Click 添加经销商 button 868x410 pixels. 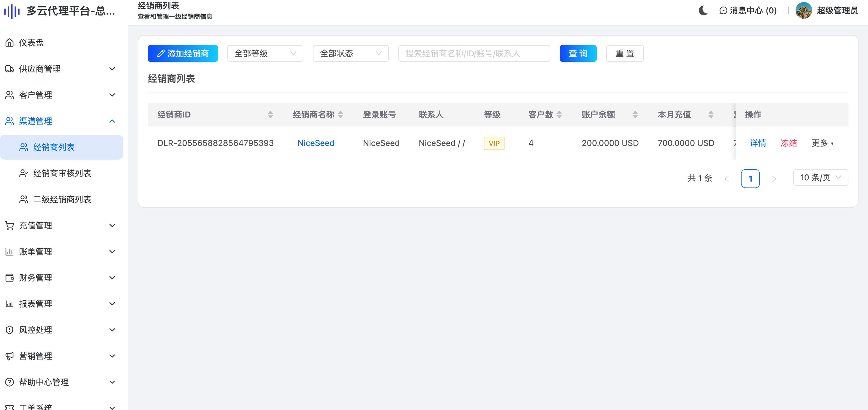[183, 53]
